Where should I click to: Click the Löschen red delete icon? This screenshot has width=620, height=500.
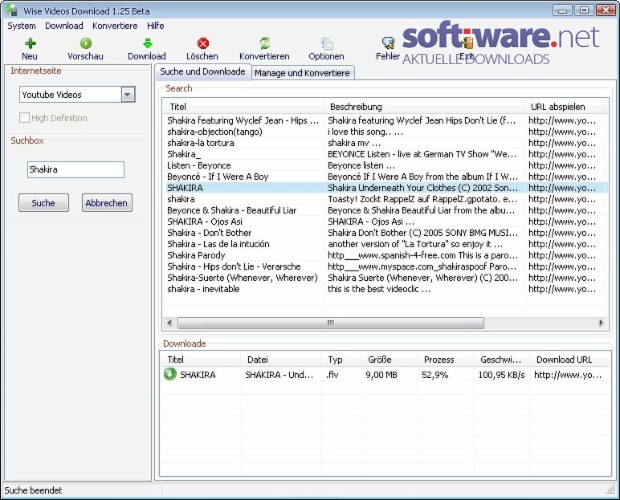(203, 43)
